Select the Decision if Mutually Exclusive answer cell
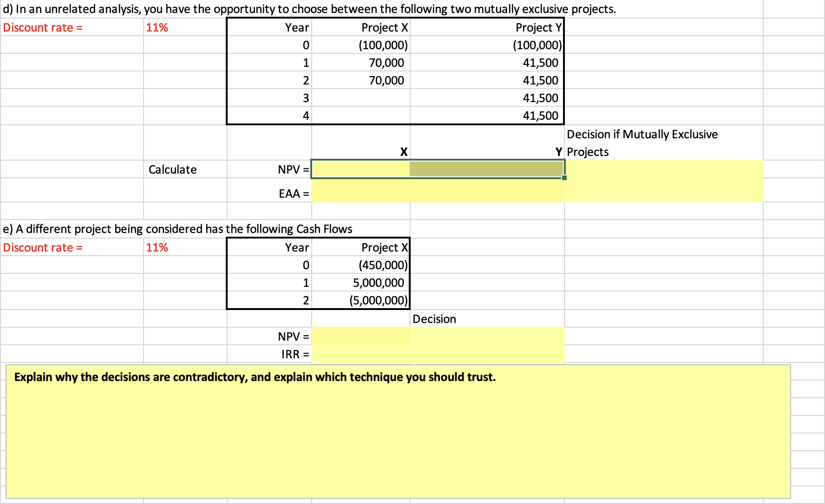The image size is (825, 504). coord(664,181)
